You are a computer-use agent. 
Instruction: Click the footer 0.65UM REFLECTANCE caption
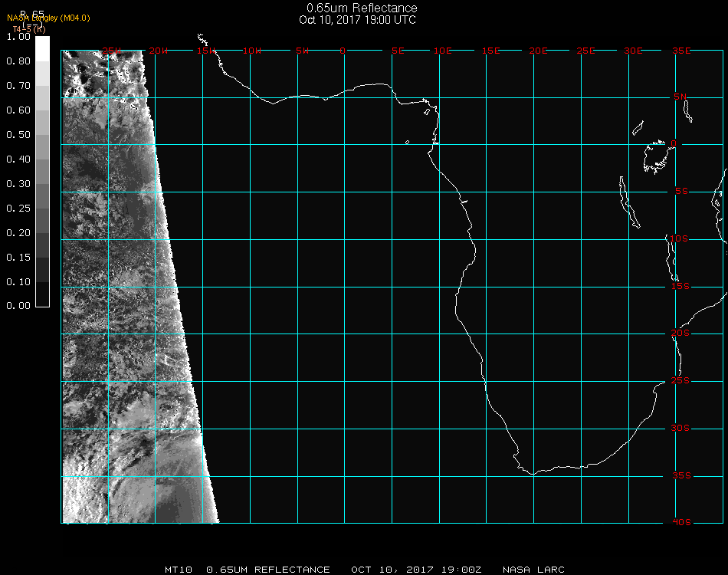coord(269,570)
